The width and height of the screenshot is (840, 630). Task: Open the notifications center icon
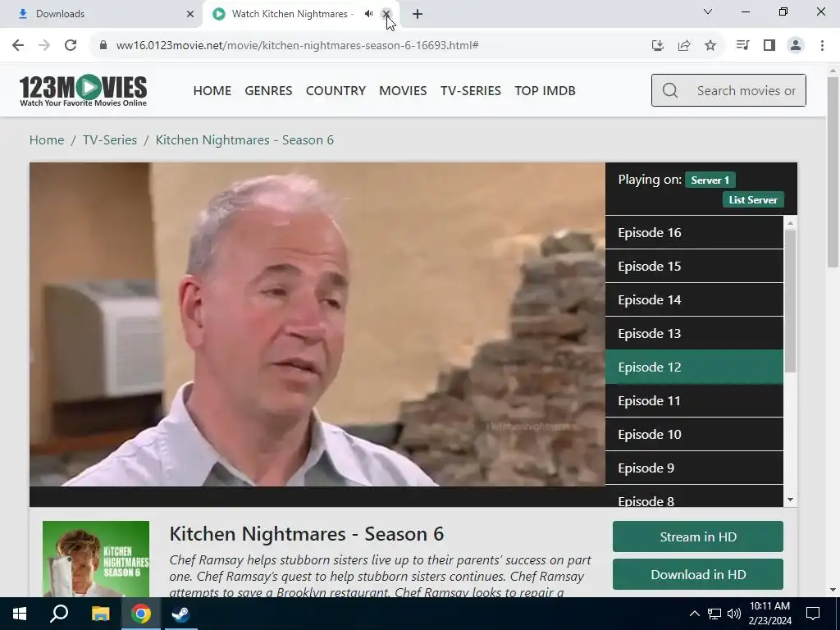pos(813,614)
